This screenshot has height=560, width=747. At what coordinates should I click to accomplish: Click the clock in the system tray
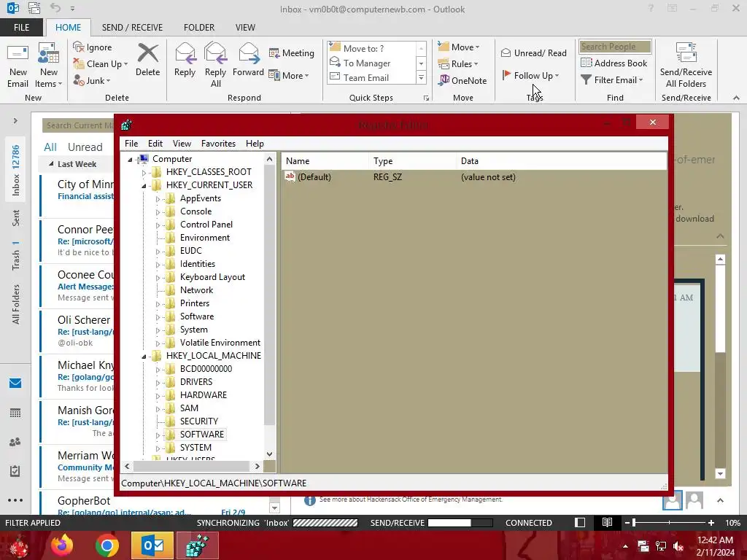point(715,545)
